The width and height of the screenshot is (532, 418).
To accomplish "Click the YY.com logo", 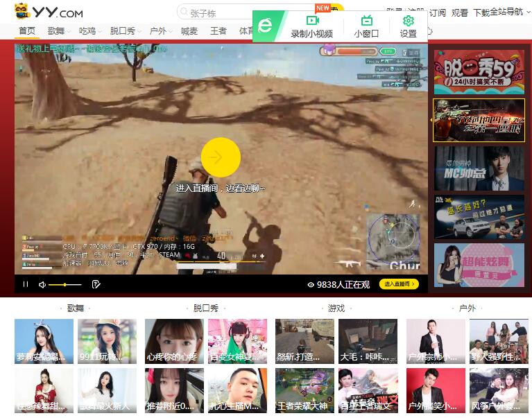I will coord(49,11).
